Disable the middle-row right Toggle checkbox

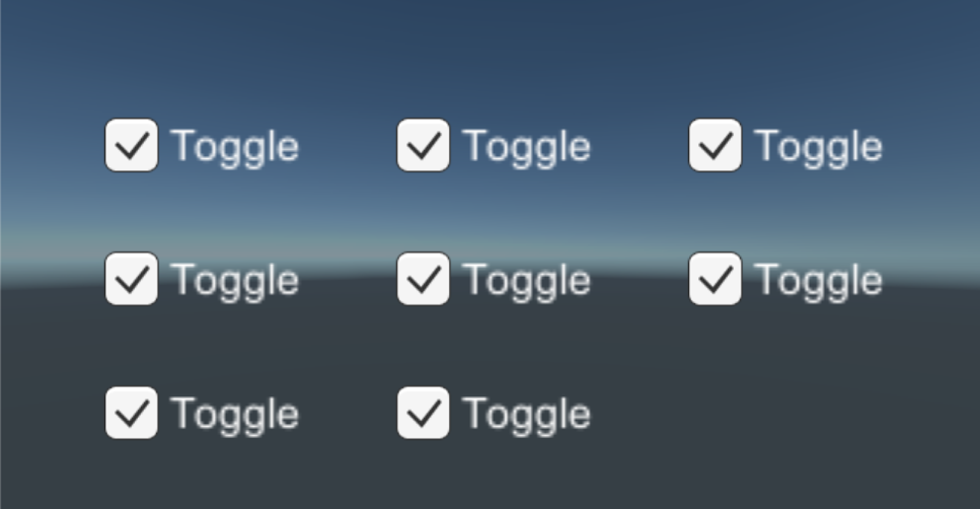[715, 279]
